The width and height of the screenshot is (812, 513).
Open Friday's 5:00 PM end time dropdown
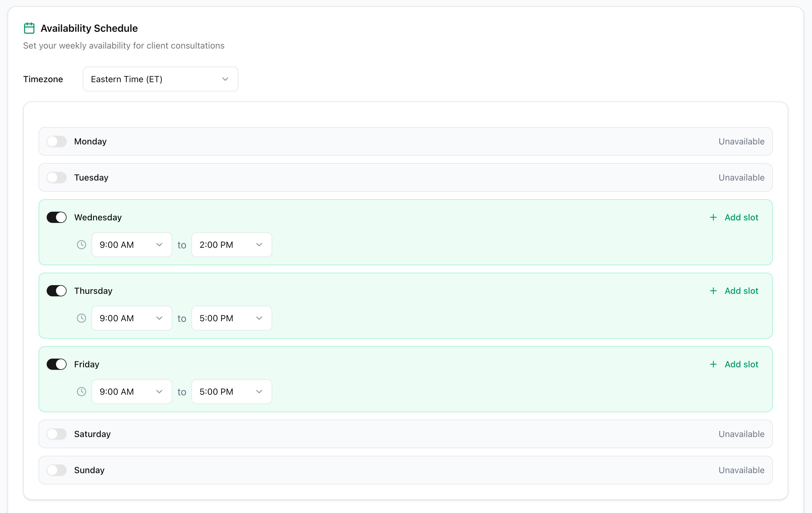click(232, 392)
